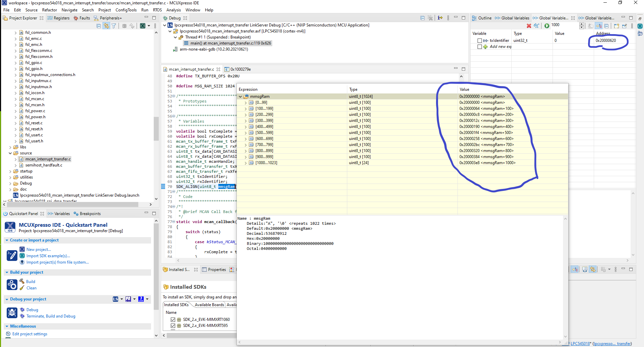Expand the [0...99] array range
644x347 pixels.
[245, 102]
